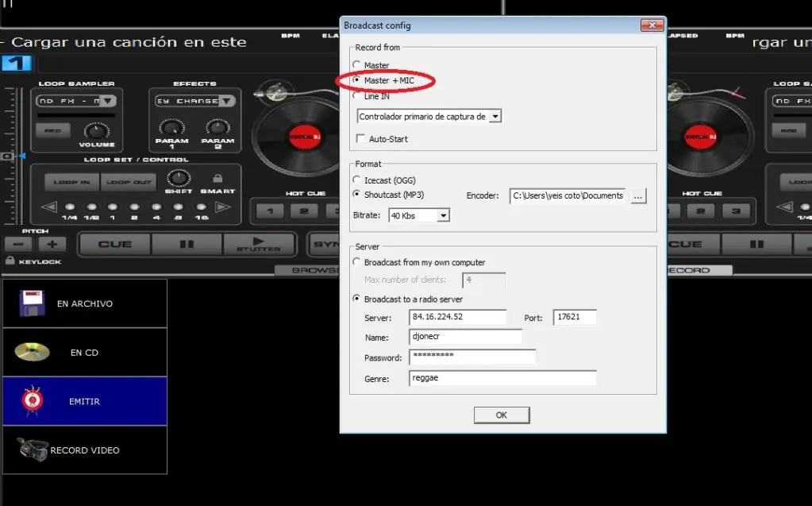The height and width of the screenshot is (506, 812).
Task: Pause playback on the left deck
Action: click(187, 244)
